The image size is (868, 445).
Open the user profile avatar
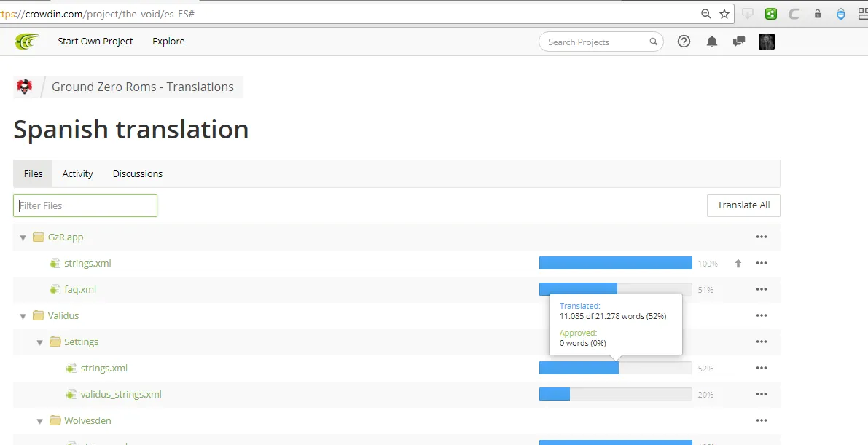click(x=766, y=42)
